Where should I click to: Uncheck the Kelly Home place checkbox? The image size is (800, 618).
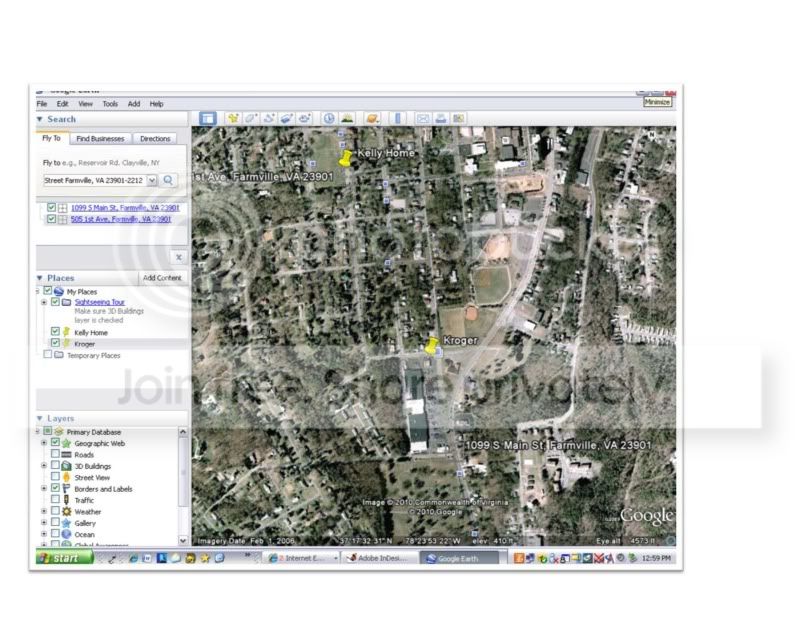coord(56,332)
